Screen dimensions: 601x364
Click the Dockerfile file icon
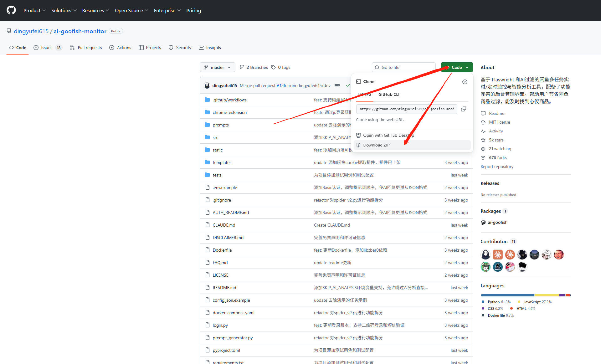coord(207,250)
